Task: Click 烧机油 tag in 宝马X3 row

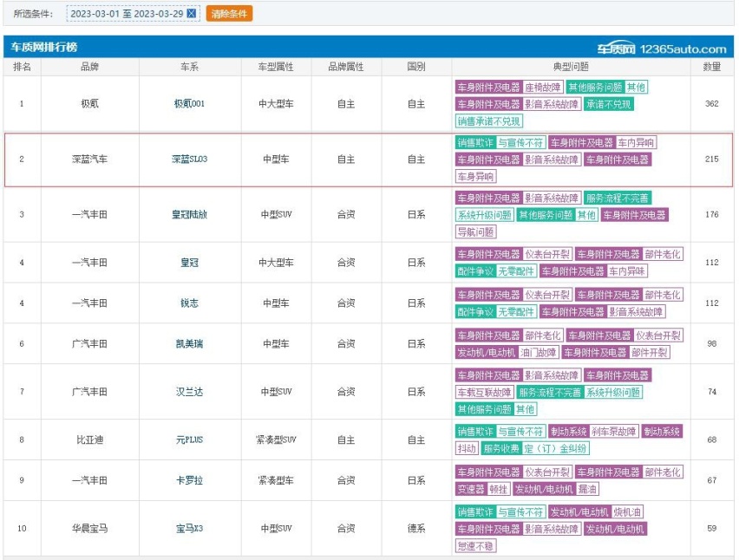Action: [x=627, y=512]
